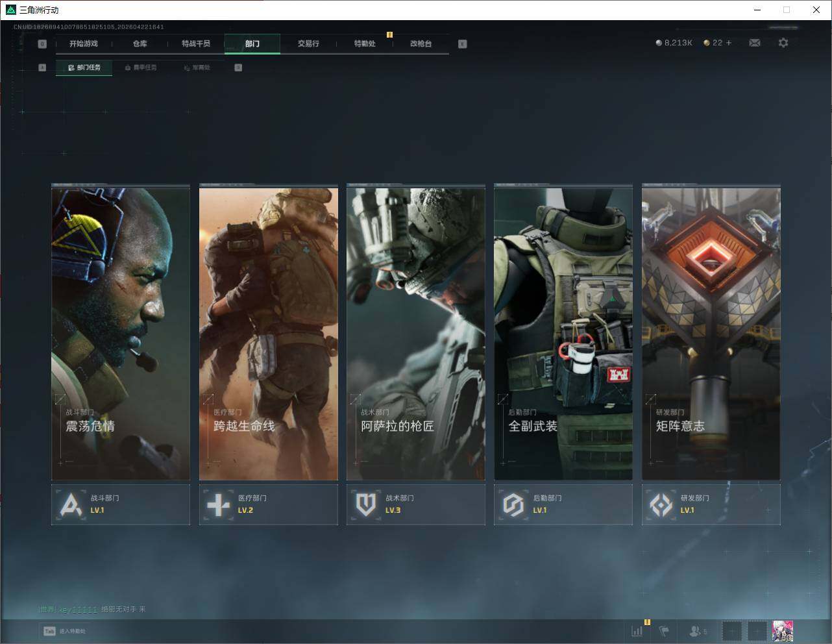Open the 交易行 tab
Screen dimensions: 832x644
click(308, 43)
